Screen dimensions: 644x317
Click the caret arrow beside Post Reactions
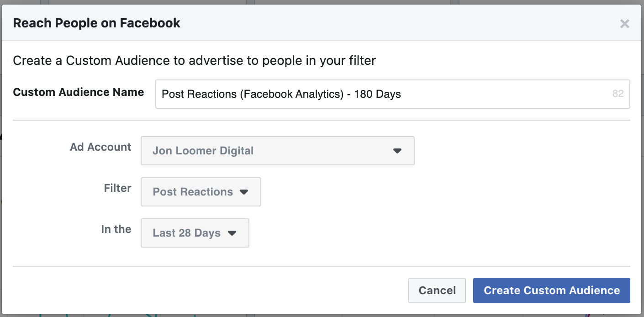click(244, 192)
